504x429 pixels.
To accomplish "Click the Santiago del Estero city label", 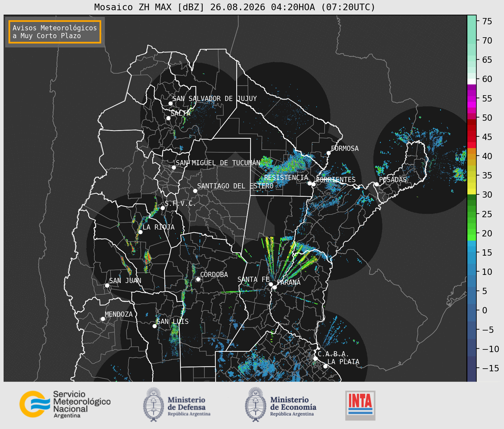I will 235,186.
